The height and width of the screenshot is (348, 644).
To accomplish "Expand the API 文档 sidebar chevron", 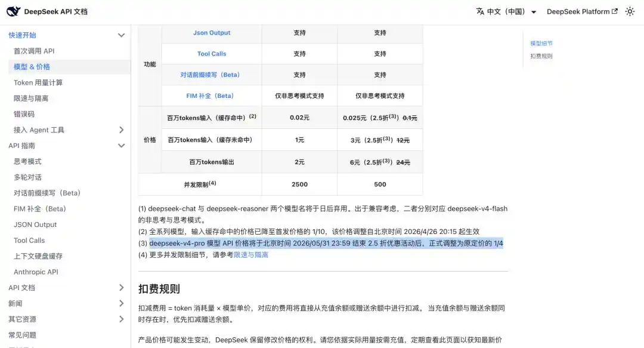I will click(x=121, y=288).
